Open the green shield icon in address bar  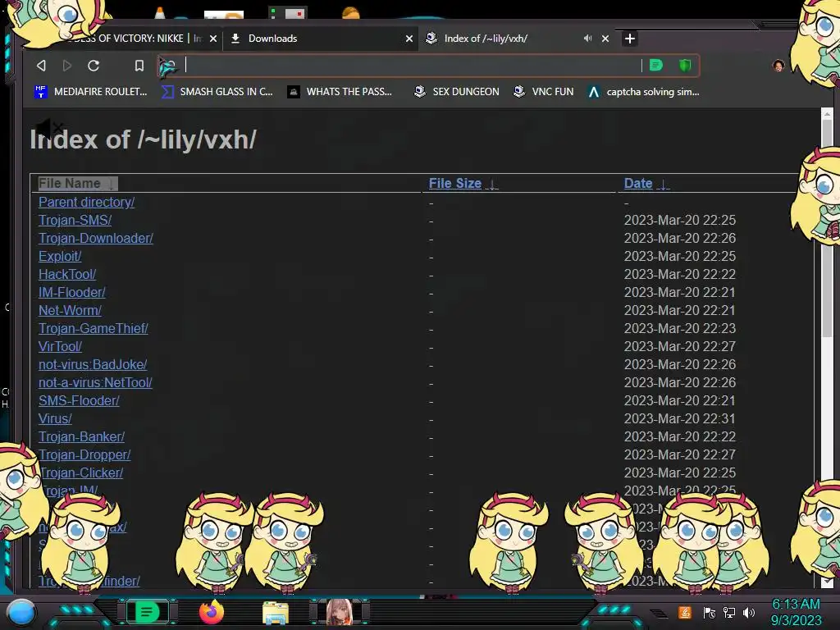[x=685, y=66]
